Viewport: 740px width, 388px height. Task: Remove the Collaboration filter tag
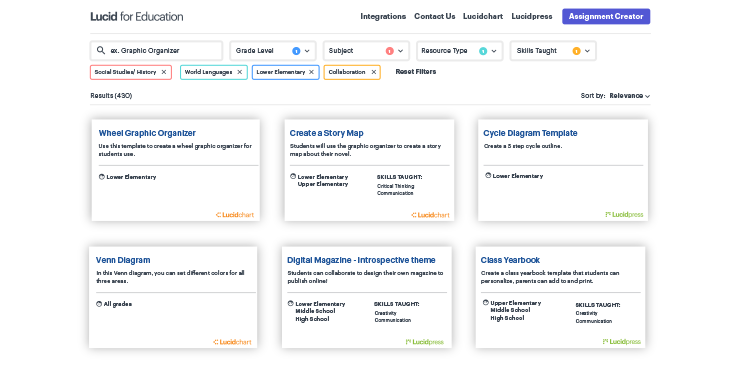(374, 72)
